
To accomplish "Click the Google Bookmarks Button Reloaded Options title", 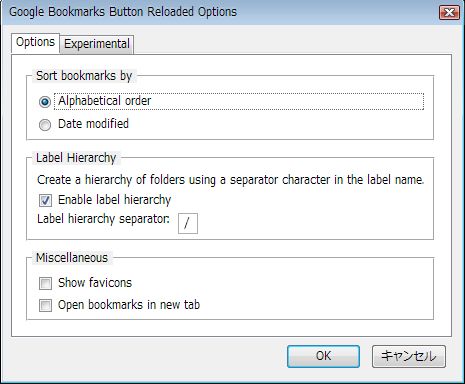I will [123, 12].
